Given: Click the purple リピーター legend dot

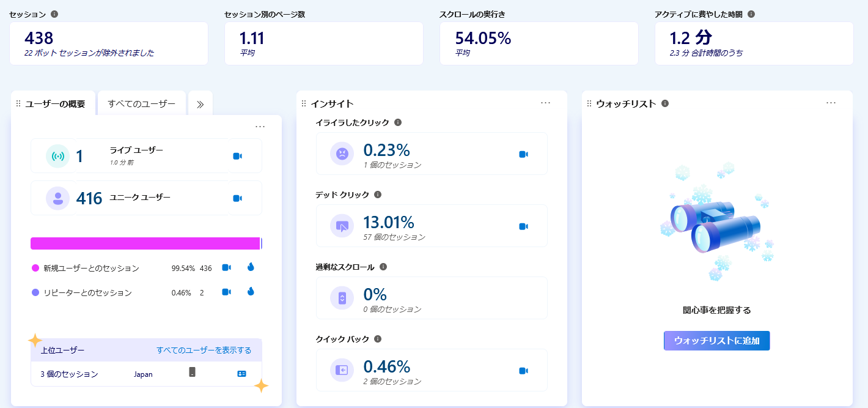Looking at the screenshot, I should pyautogui.click(x=35, y=292).
